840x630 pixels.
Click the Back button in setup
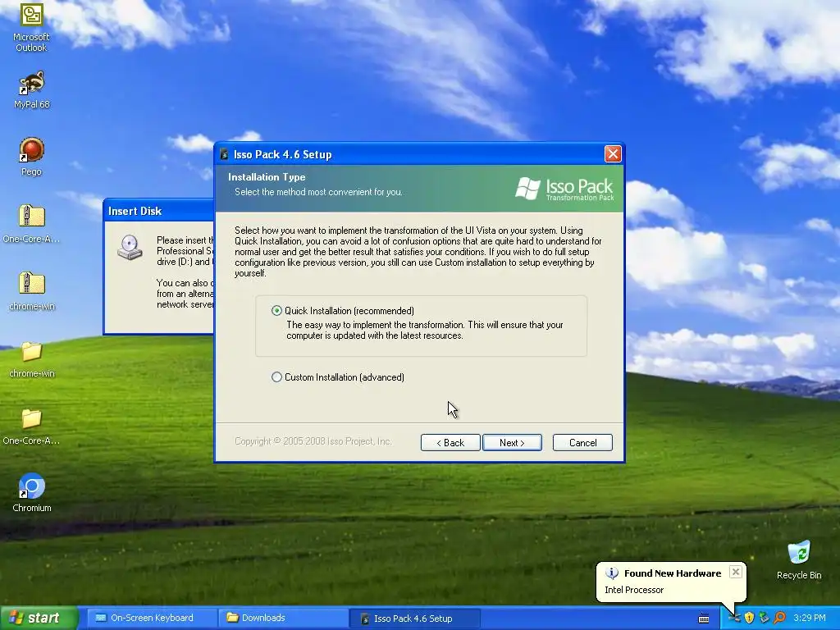coord(450,442)
